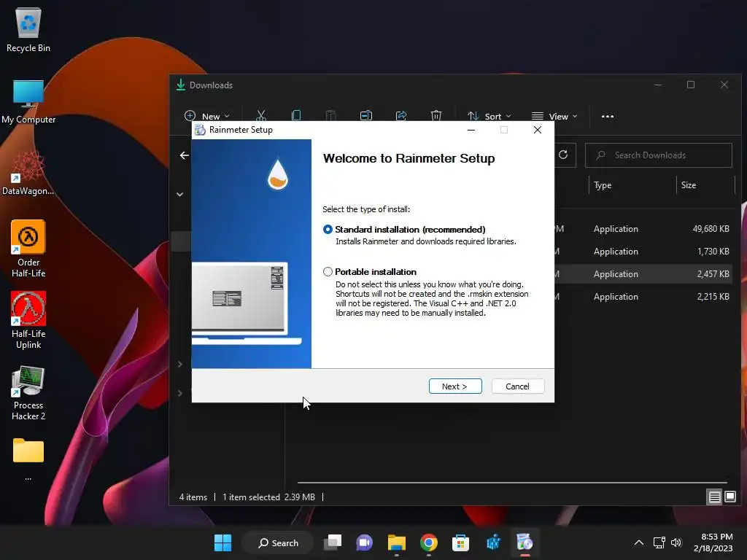Launch Google Chrome from taskbar
The width and height of the screenshot is (747, 560).
pos(429,542)
